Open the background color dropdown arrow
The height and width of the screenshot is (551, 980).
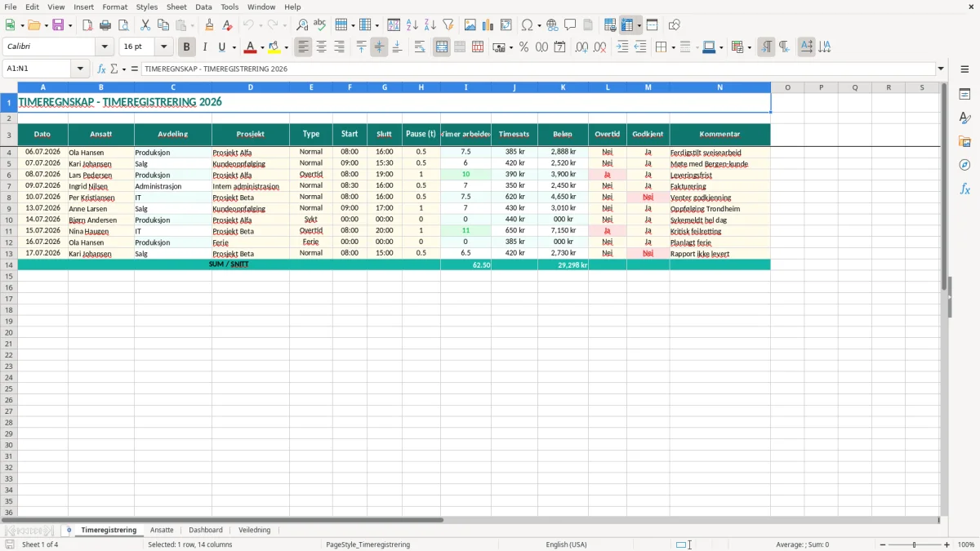[x=286, y=47]
